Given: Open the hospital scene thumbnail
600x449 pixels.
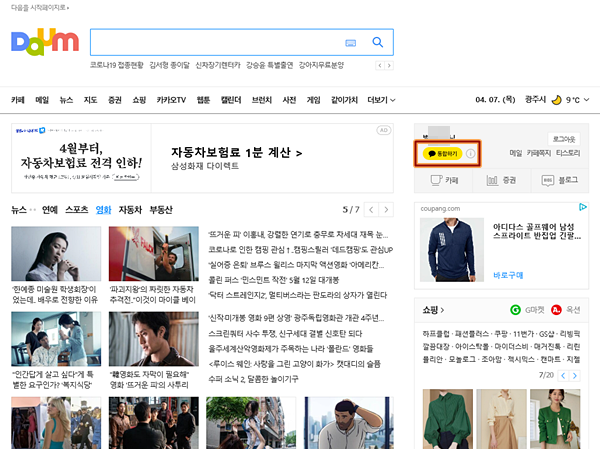Looking at the screenshot, I should coord(56,339).
